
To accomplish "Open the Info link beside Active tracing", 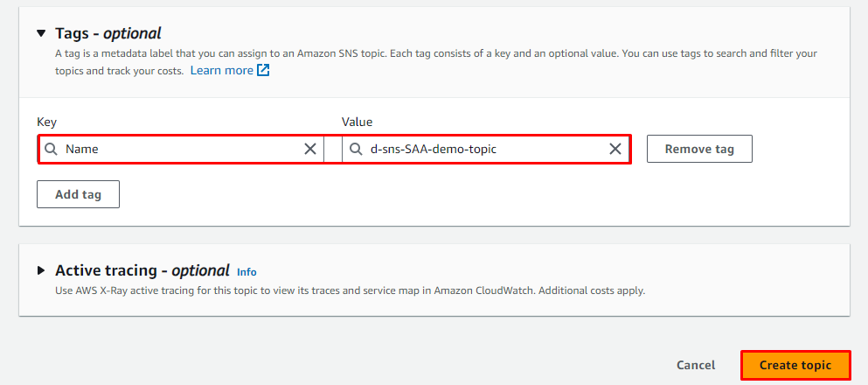I will (x=247, y=272).
